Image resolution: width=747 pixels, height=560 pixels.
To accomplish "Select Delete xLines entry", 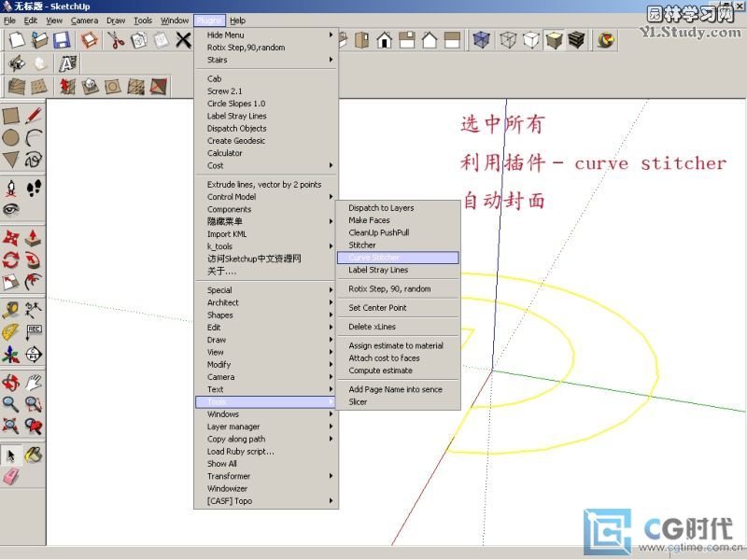I will click(x=398, y=327).
